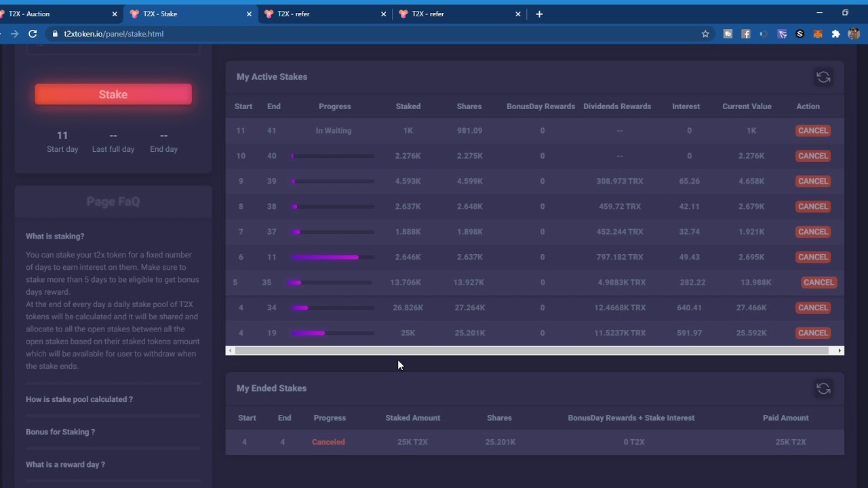Viewport: 868px width, 488px height.
Task: Click the '27.466K' current value cell
Action: pos(751,308)
